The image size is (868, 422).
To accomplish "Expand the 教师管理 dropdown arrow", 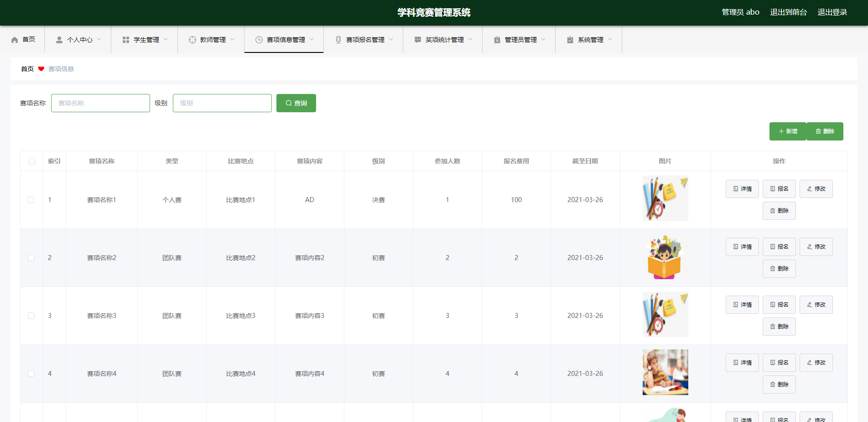I will (x=232, y=39).
